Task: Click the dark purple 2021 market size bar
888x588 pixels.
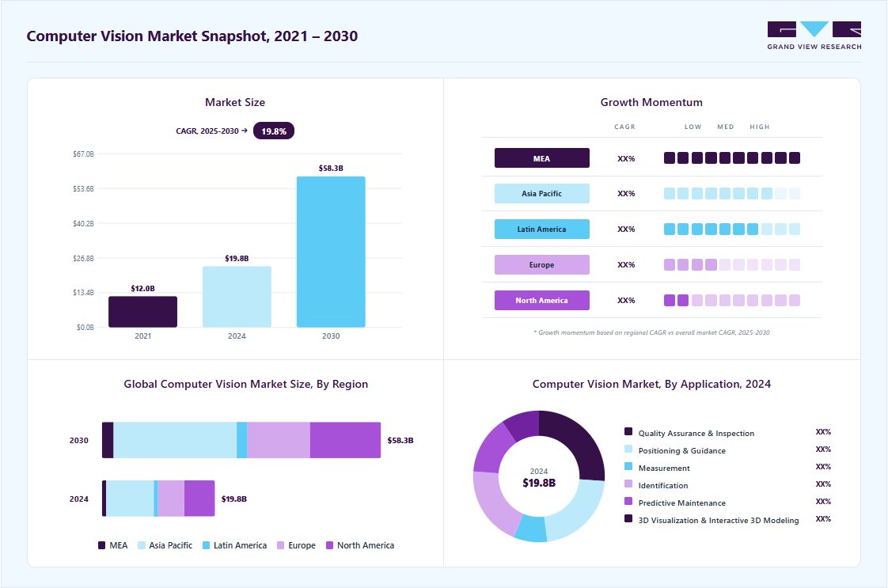Action: click(142, 312)
